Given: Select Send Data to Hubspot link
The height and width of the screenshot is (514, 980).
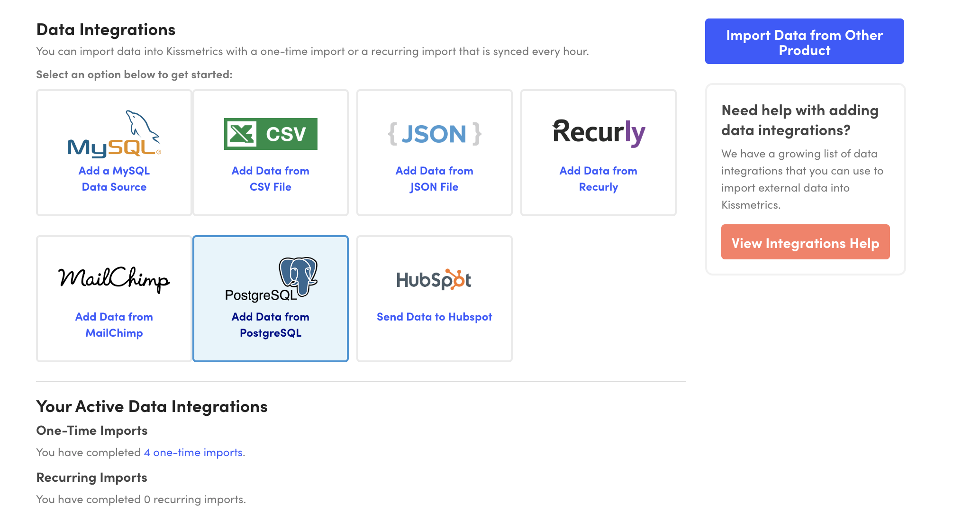Looking at the screenshot, I should pos(434,317).
